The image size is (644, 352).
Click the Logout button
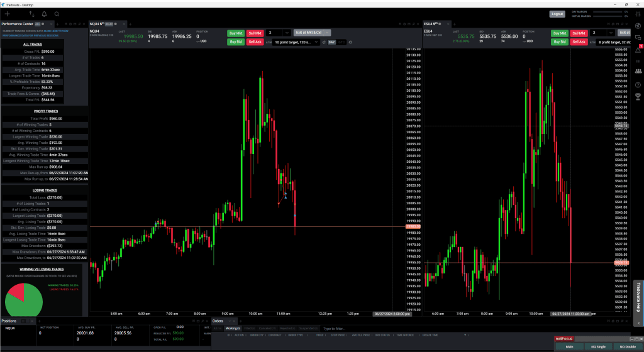coord(557,14)
